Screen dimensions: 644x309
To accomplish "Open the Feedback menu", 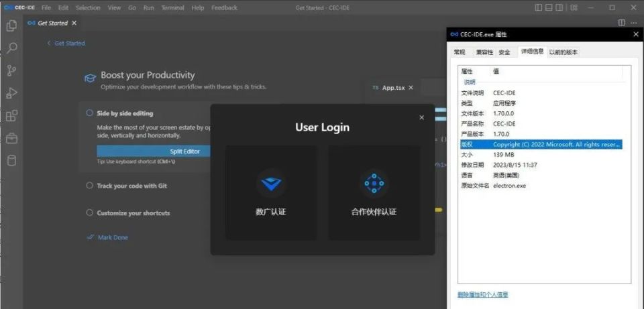I will 224,8.
